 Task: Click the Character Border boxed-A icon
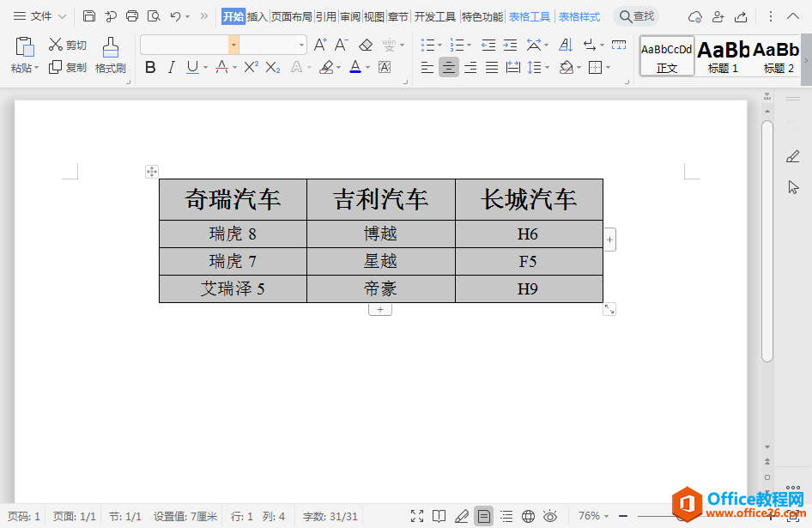coord(385,67)
